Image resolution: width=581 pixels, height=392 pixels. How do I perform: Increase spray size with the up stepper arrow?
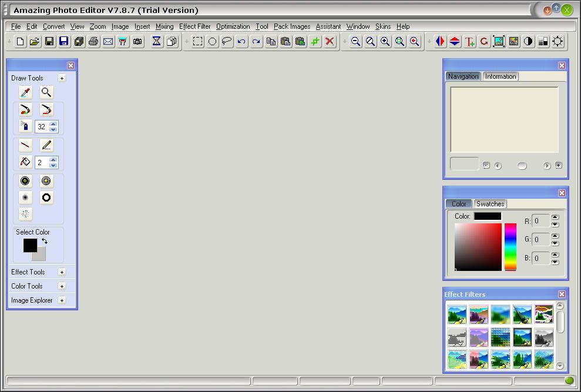coord(54,123)
